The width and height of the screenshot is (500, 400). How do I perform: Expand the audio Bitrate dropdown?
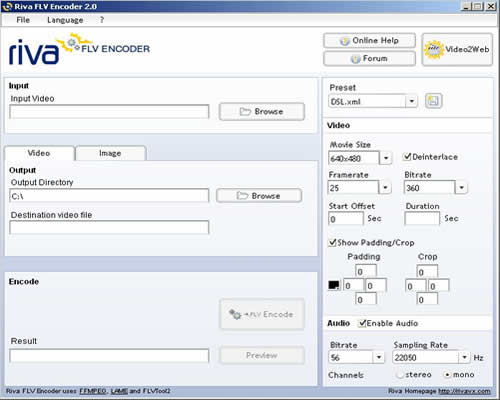click(378, 357)
